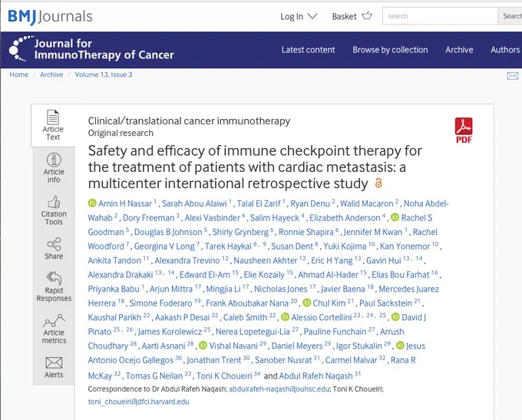Open Browse by collection menu
Image resolution: width=522 pixels, height=420 pixels.
point(390,50)
